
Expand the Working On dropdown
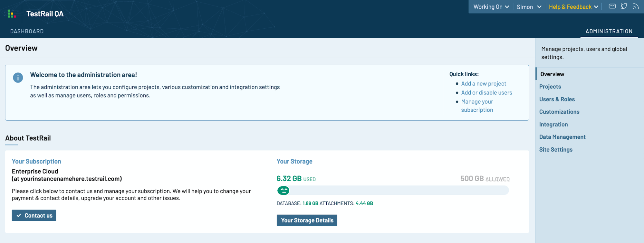point(491,7)
